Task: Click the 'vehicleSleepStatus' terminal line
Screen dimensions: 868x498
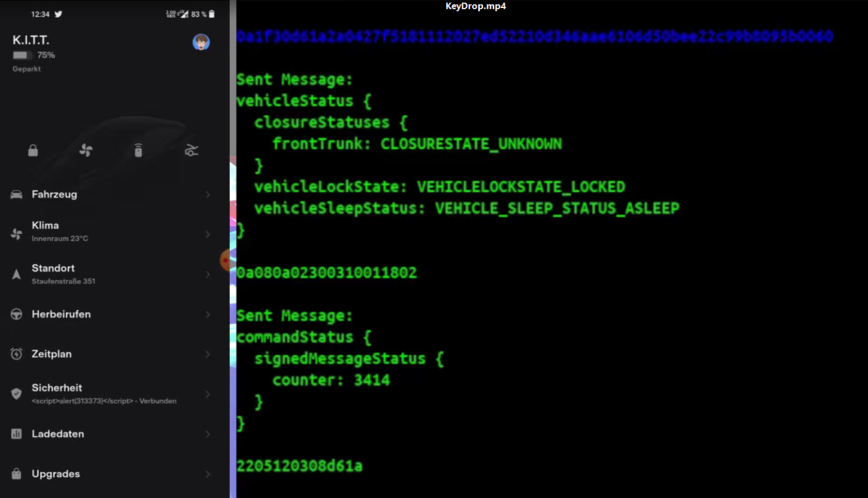Action: pos(467,208)
